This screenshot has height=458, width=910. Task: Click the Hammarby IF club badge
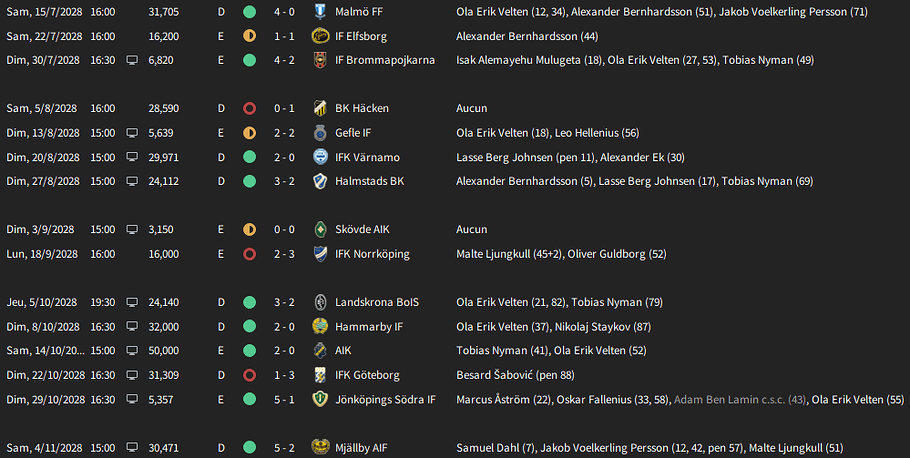tap(320, 327)
